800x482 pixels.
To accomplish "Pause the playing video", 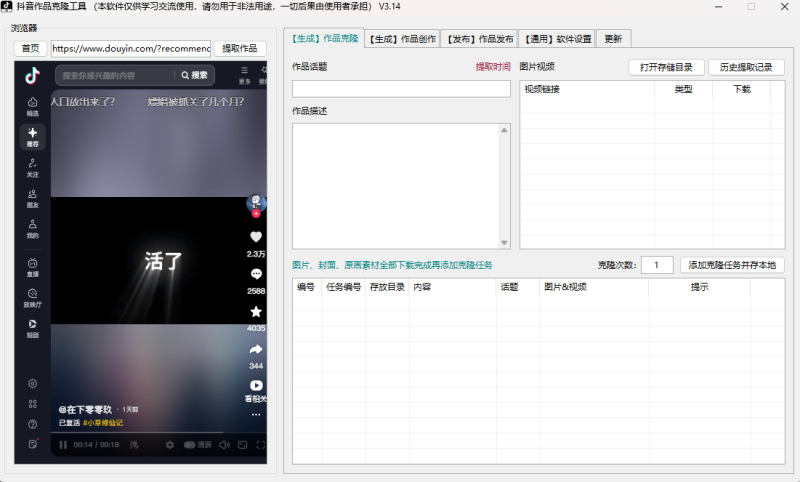I will pyautogui.click(x=63, y=445).
